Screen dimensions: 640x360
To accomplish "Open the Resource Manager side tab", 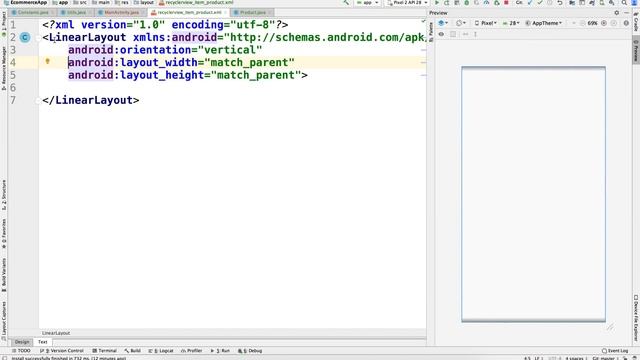I will [x=4, y=68].
